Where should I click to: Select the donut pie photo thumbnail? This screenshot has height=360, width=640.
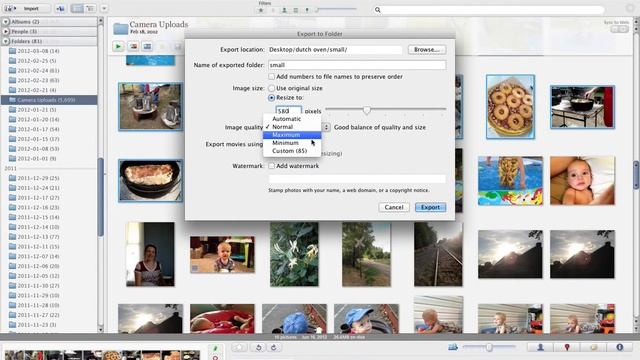(x=510, y=107)
